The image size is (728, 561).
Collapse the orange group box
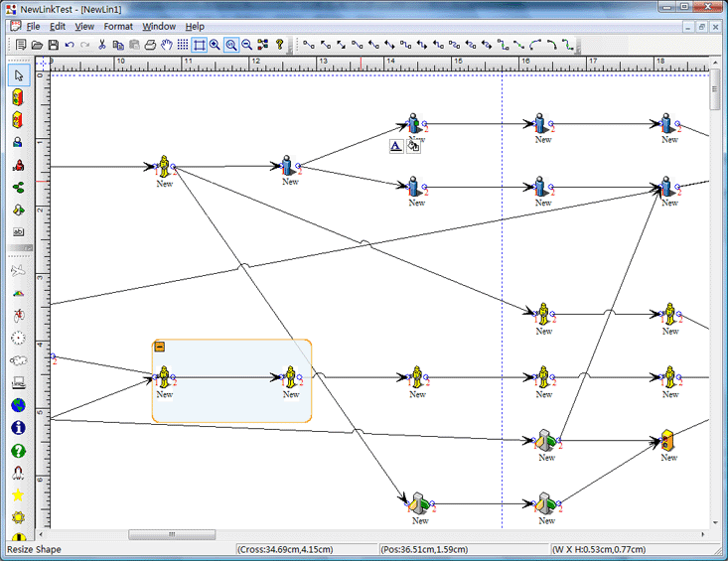[159, 347]
